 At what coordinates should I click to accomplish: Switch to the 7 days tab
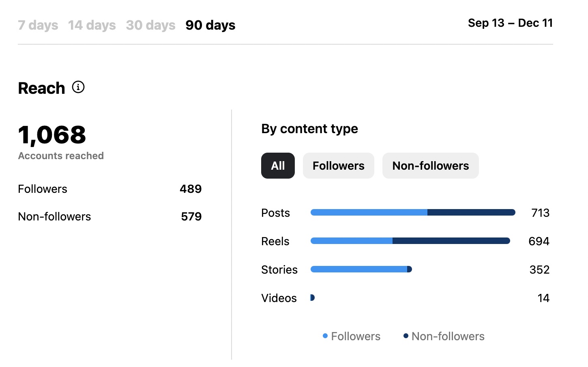pyautogui.click(x=38, y=25)
